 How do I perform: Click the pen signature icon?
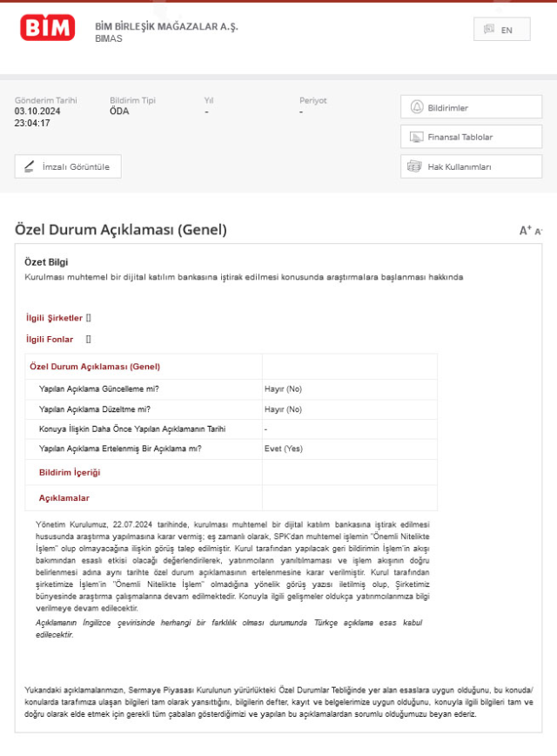click(30, 167)
